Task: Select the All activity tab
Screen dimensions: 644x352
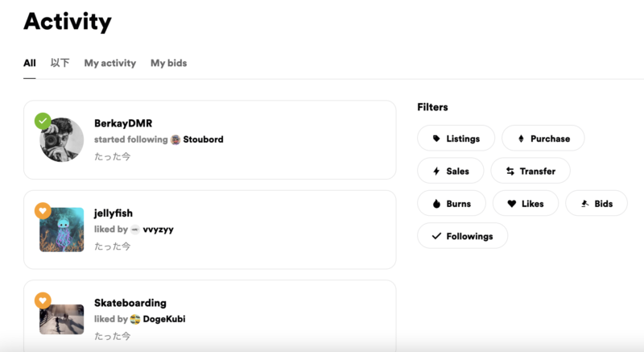Action: (x=30, y=63)
